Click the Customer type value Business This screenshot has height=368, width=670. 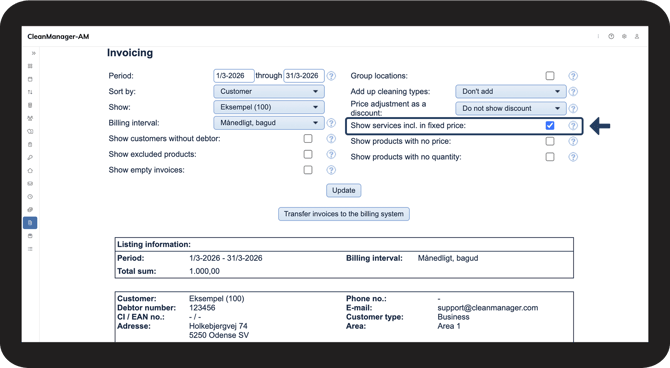[x=453, y=317]
